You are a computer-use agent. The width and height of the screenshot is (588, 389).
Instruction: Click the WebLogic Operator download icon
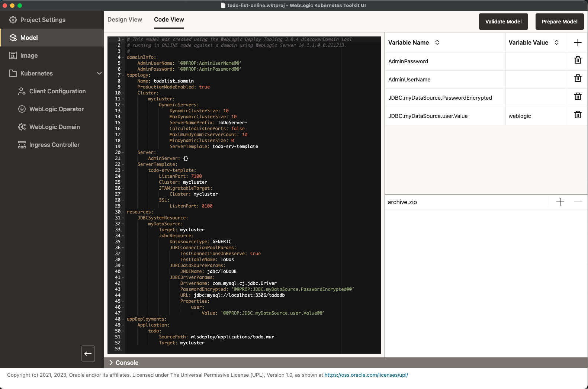tap(22, 109)
